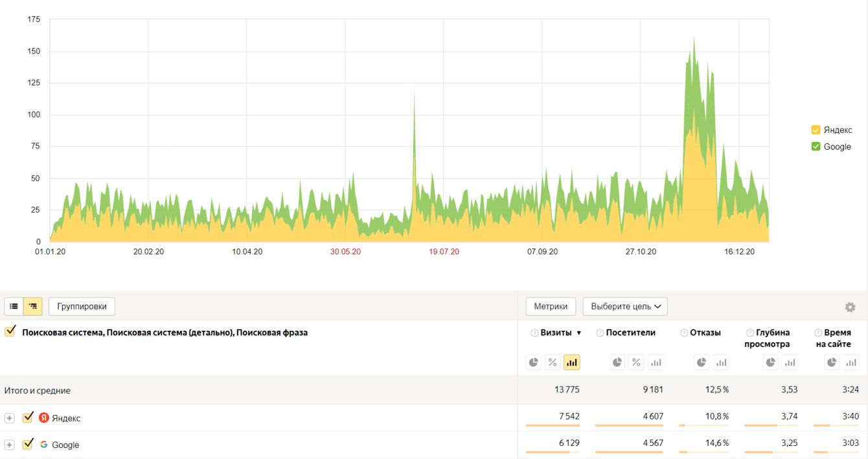Show Посетители as bar chart
The height and width of the screenshot is (459, 868).
click(x=656, y=362)
